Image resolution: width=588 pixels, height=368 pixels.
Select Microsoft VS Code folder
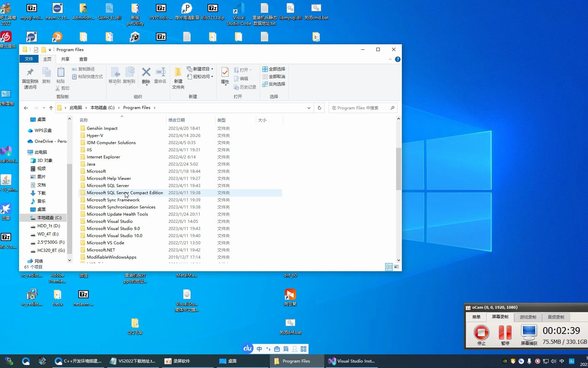pos(105,243)
